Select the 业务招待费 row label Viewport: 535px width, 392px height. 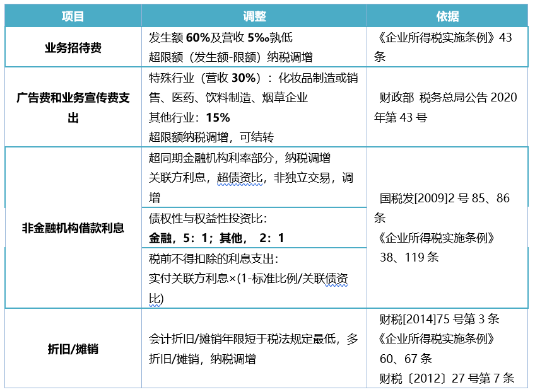point(73,47)
